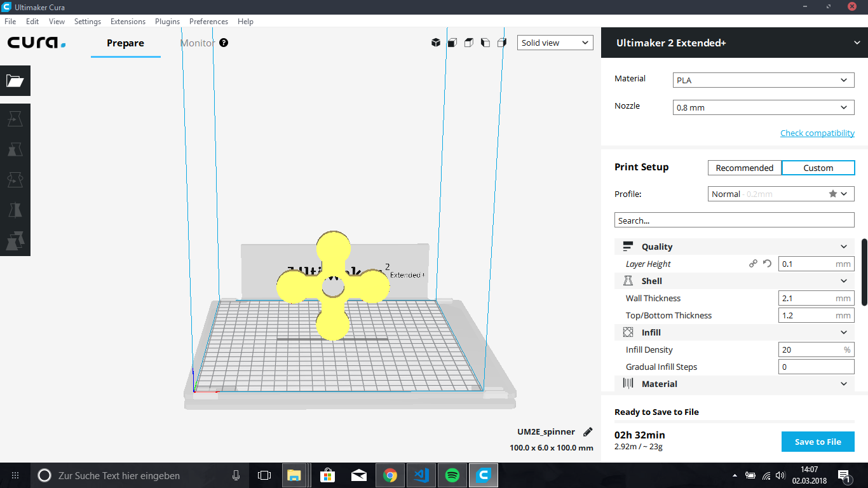Select the Rotate tool in left toolbar
The height and width of the screenshot is (488, 868).
(15, 180)
